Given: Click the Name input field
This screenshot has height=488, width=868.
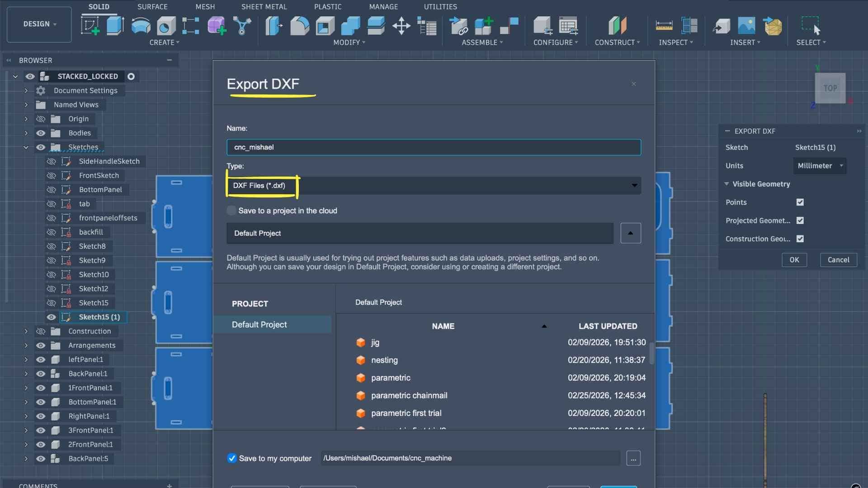Looking at the screenshot, I should coord(433,147).
